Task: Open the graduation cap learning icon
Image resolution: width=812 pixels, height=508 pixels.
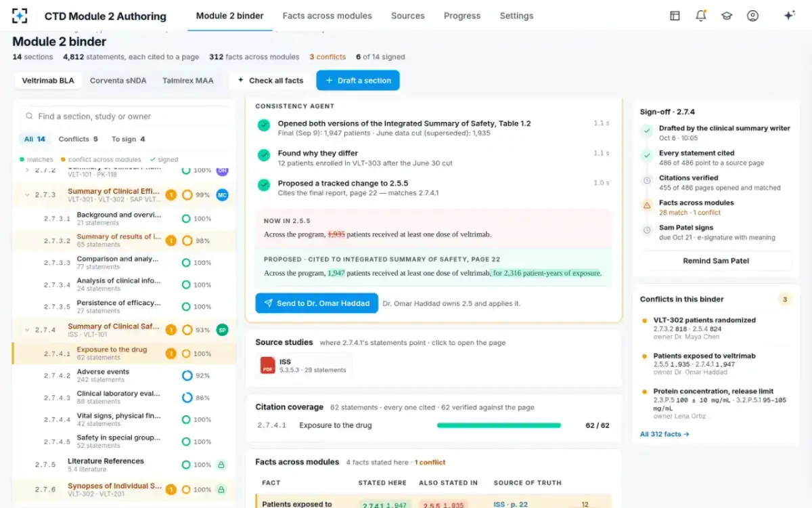Action: [727, 16]
